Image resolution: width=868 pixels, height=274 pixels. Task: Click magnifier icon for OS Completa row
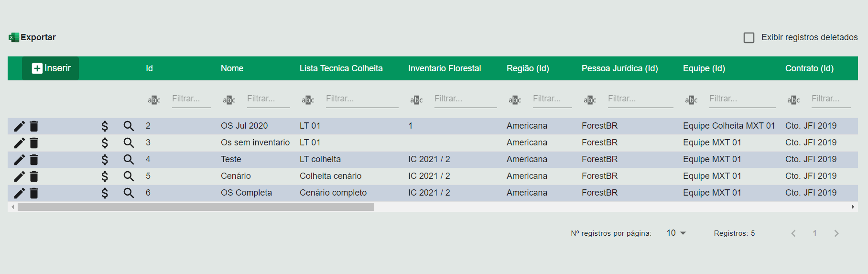click(129, 193)
